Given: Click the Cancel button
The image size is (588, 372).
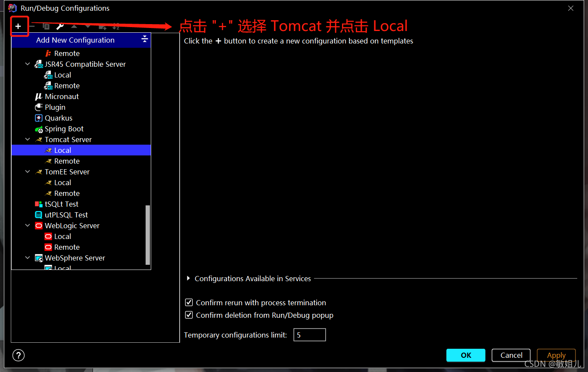Looking at the screenshot, I should click(511, 355).
